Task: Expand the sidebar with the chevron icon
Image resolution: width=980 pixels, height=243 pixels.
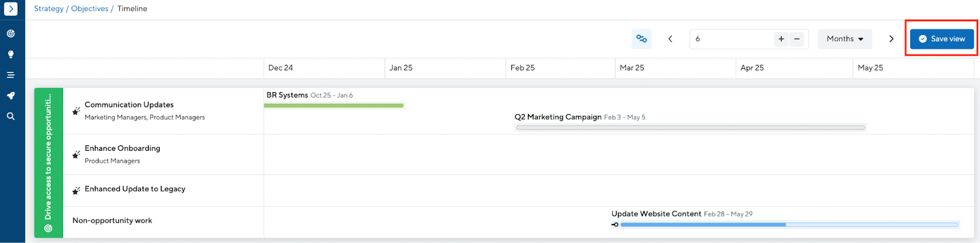Action: tap(11, 9)
